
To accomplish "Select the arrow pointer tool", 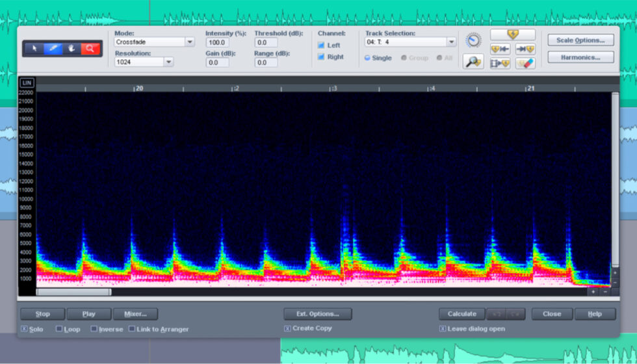I will [34, 49].
